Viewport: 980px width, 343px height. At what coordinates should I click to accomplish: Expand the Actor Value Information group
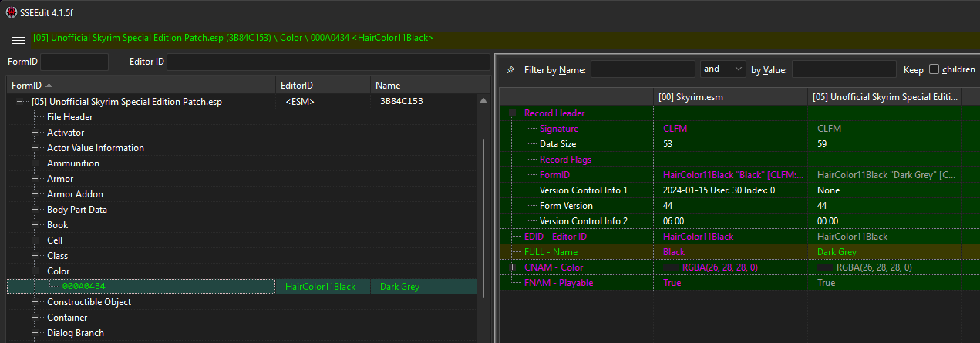(35, 148)
